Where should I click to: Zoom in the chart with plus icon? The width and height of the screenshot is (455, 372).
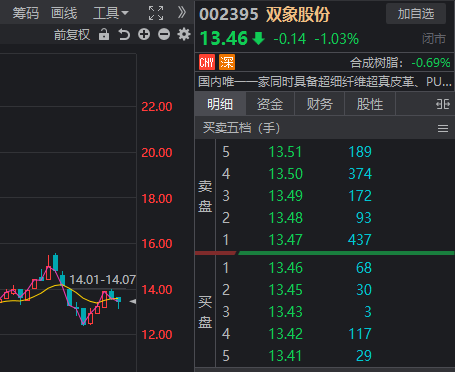click(144, 34)
